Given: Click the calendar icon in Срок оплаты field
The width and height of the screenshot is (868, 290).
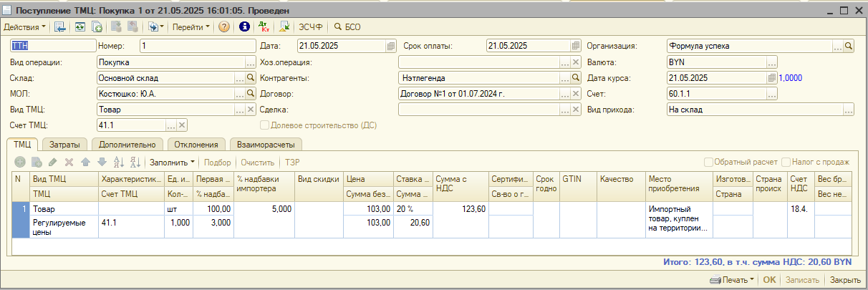Looking at the screenshot, I should pos(576,46).
